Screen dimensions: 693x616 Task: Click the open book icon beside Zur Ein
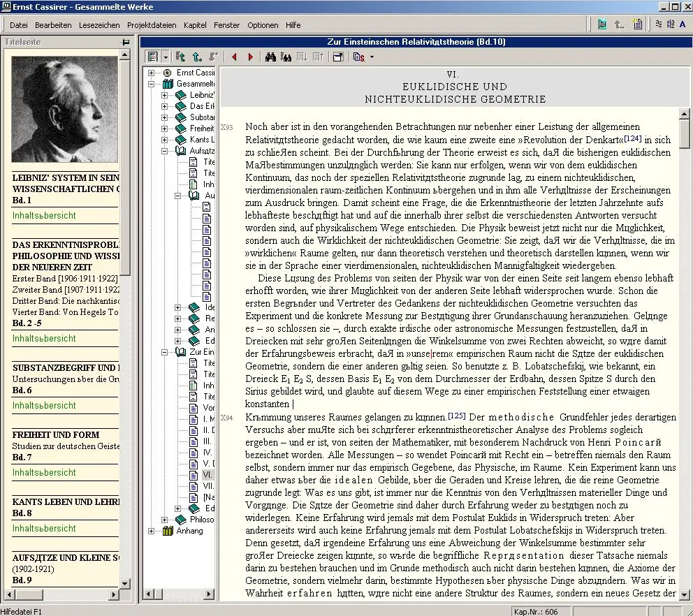point(180,352)
